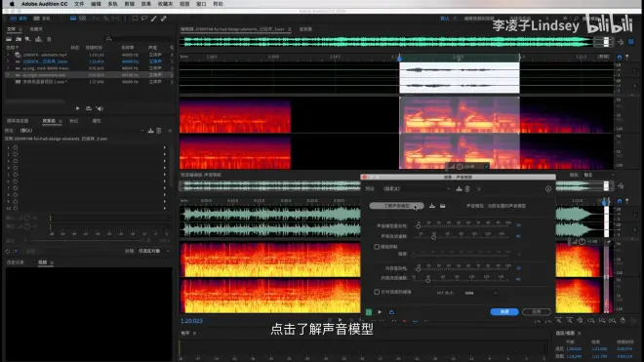
Task: Play the file in the Files panel preview
Action: point(78,108)
